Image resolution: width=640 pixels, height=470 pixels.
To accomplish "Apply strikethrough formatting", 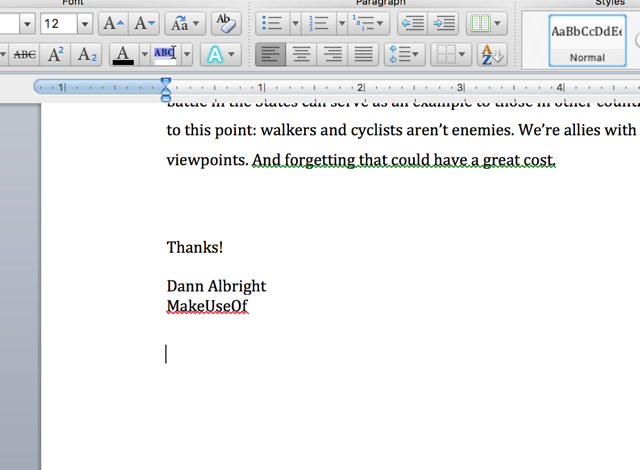I will point(24,54).
